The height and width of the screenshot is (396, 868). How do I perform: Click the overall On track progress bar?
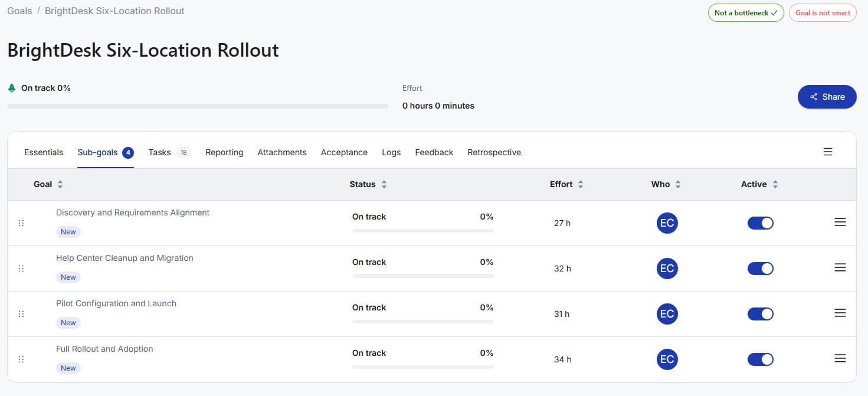coord(198,106)
